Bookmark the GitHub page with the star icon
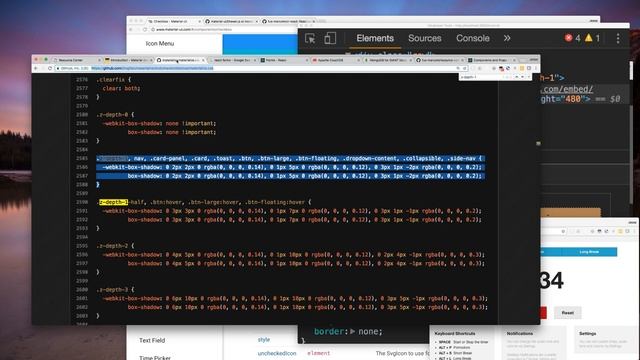640x360 pixels. coord(464,68)
